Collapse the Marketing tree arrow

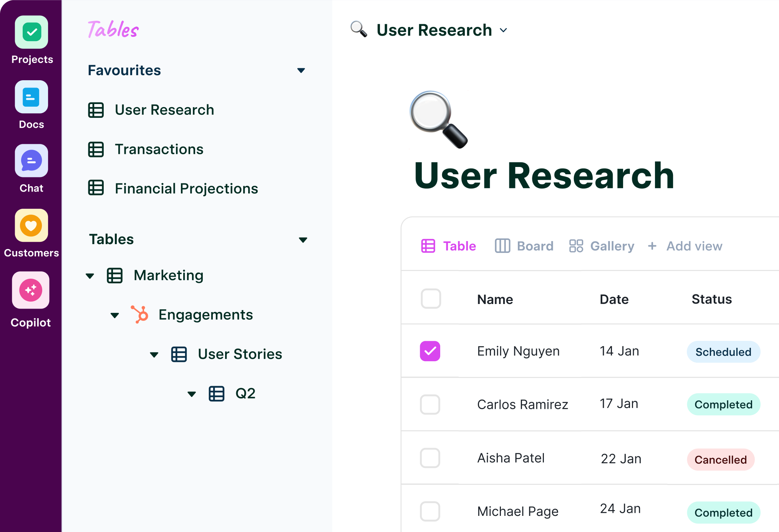90,276
